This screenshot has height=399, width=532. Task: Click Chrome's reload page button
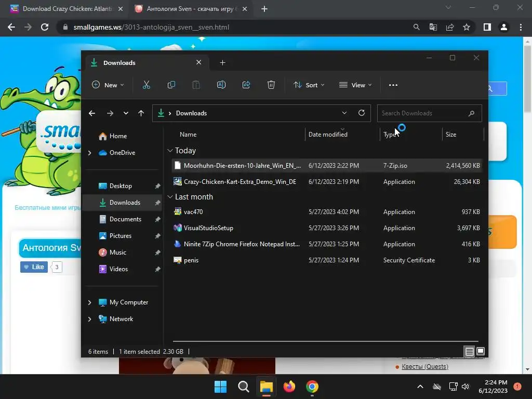click(45, 27)
